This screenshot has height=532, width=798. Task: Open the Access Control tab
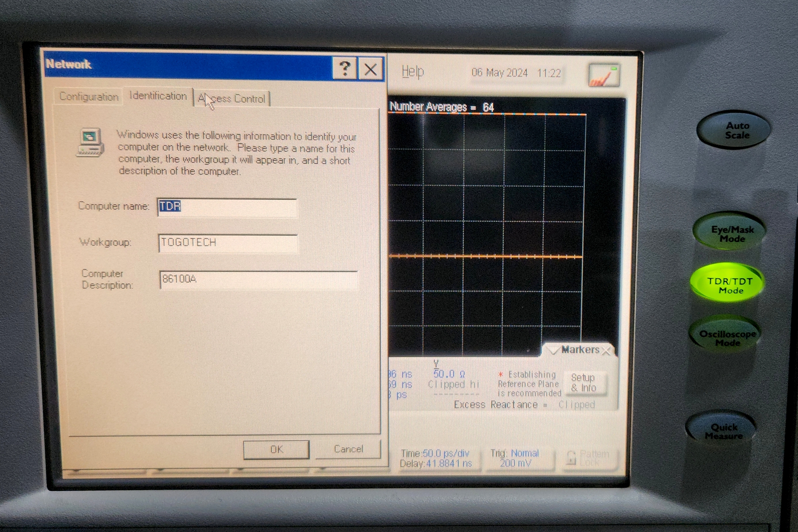232,99
